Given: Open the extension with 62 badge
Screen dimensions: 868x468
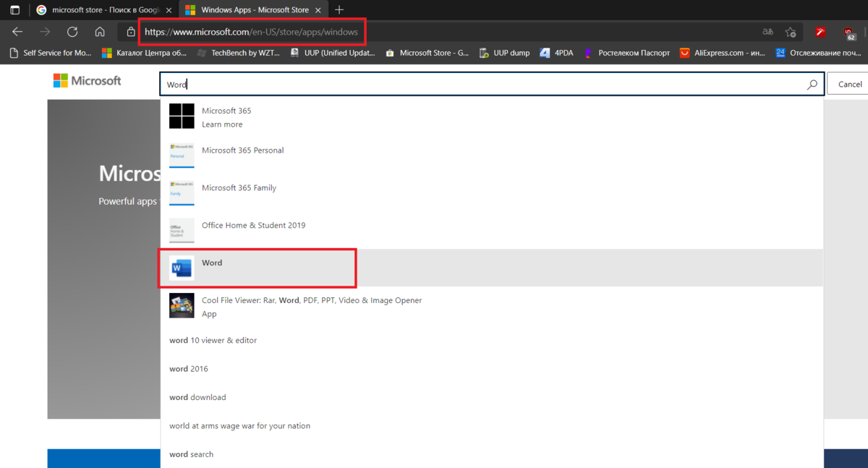Looking at the screenshot, I should [849, 33].
